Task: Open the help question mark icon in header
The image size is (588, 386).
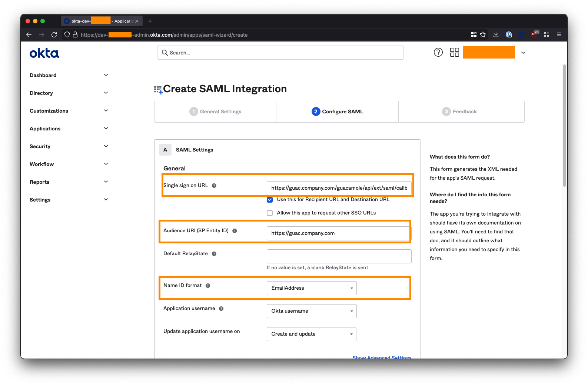Action: pos(438,53)
